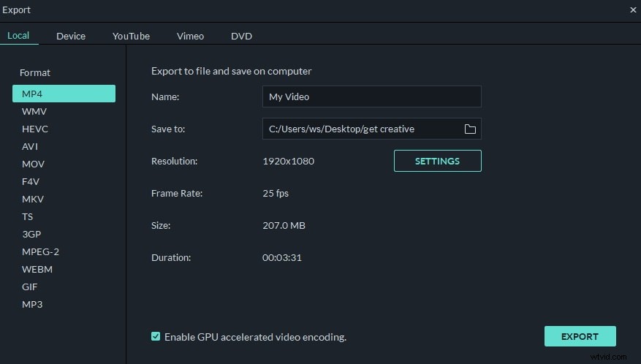
Task: Choose WMV format from the list
Action: 34,111
